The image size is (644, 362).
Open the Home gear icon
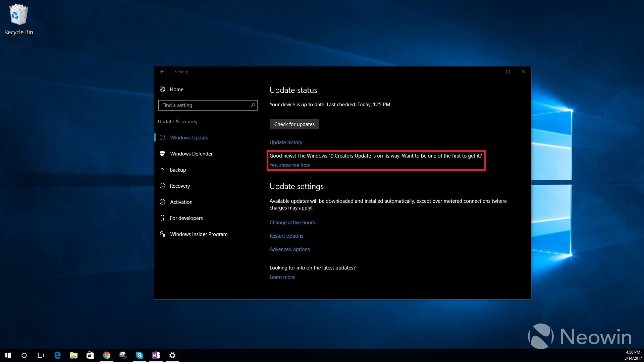pos(162,89)
